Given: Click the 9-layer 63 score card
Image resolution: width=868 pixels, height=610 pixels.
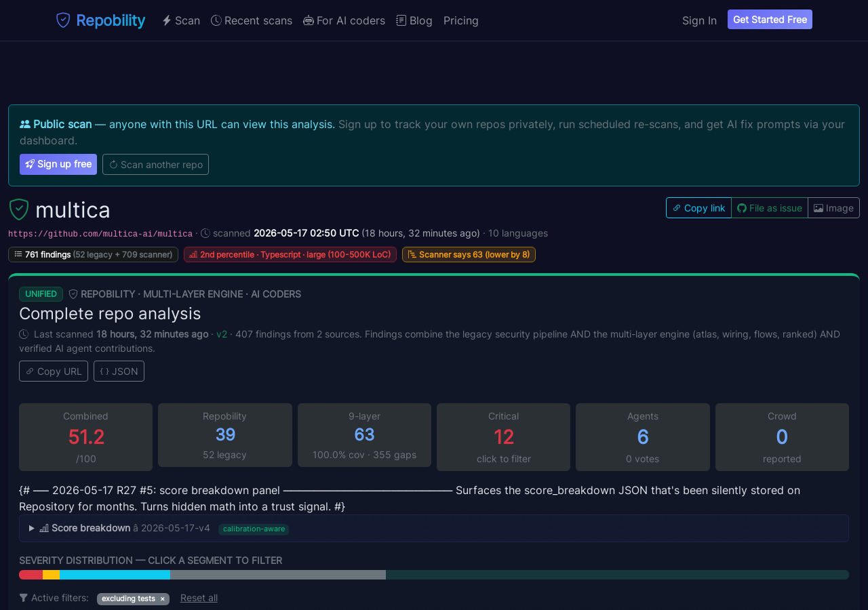Looking at the screenshot, I should click(364, 435).
